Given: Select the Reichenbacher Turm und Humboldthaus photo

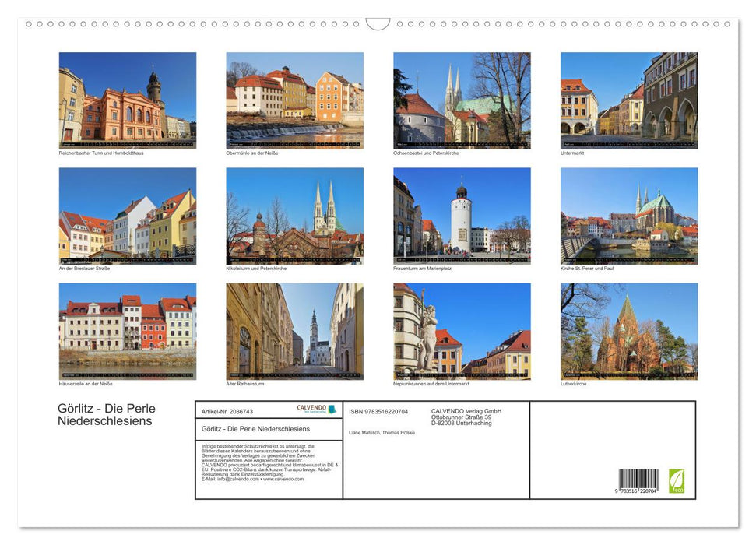Looking at the screenshot, I should (x=127, y=99).
